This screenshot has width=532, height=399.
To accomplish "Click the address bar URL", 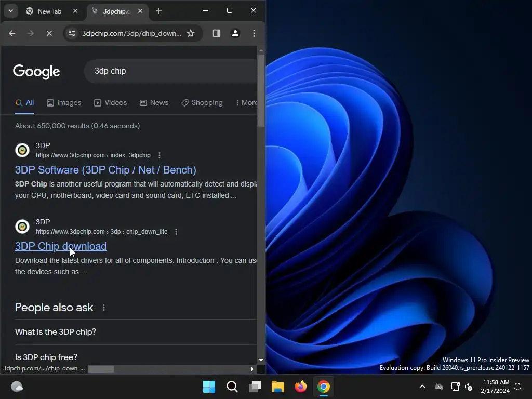I will coord(131,33).
